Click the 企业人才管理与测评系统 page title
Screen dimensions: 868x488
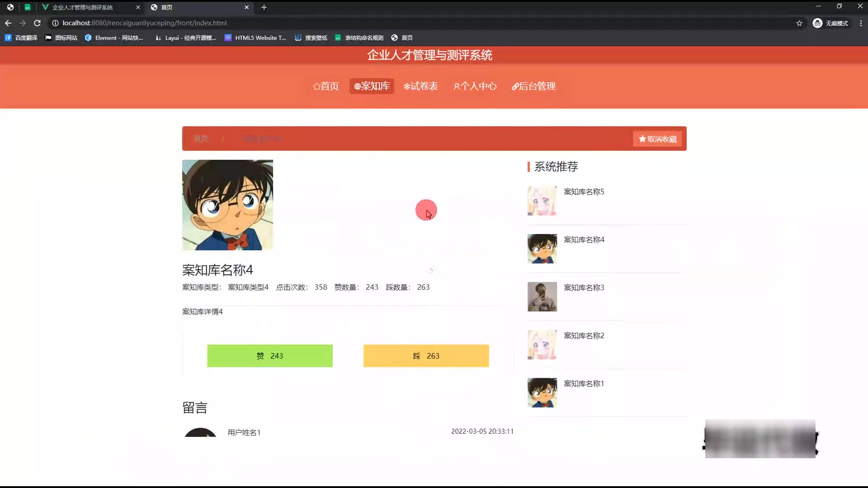(x=429, y=55)
